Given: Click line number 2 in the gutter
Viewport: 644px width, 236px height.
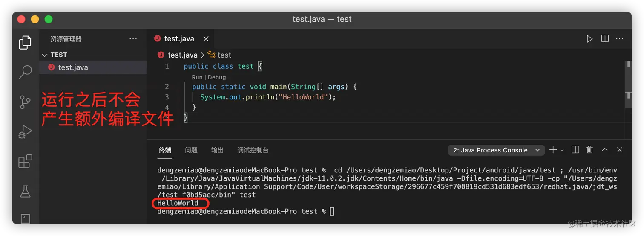Looking at the screenshot, I should pyautogui.click(x=167, y=87).
